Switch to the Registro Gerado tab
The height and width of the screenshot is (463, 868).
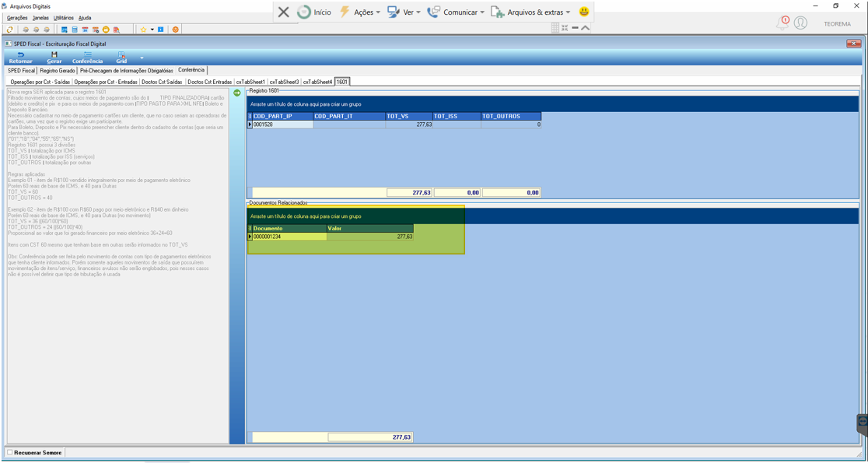tap(58, 71)
